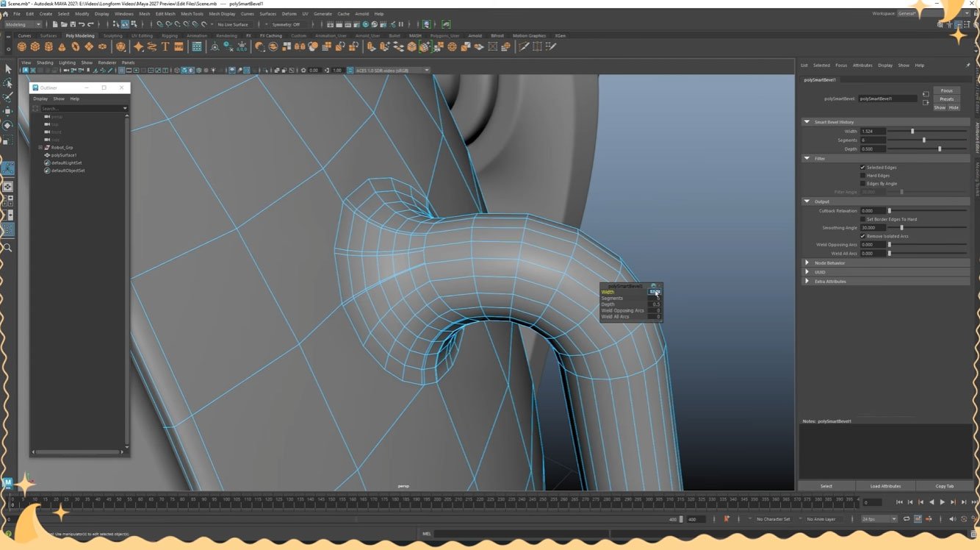Open the Mesh Tools menu

[192, 13]
